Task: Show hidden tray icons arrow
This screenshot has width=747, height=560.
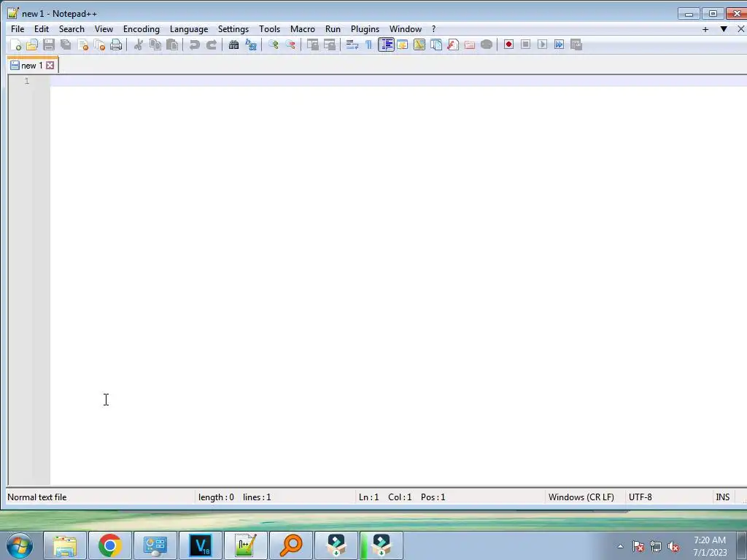Action: (620, 546)
